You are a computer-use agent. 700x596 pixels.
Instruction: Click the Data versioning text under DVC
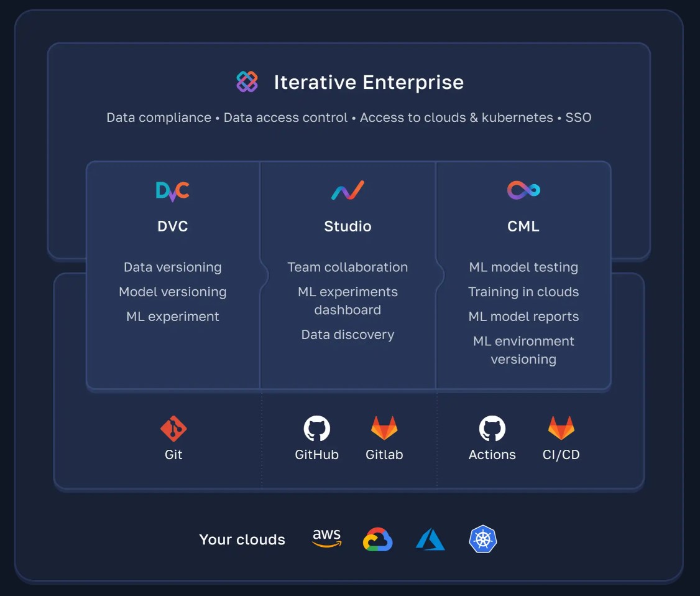tap(172, 267)
